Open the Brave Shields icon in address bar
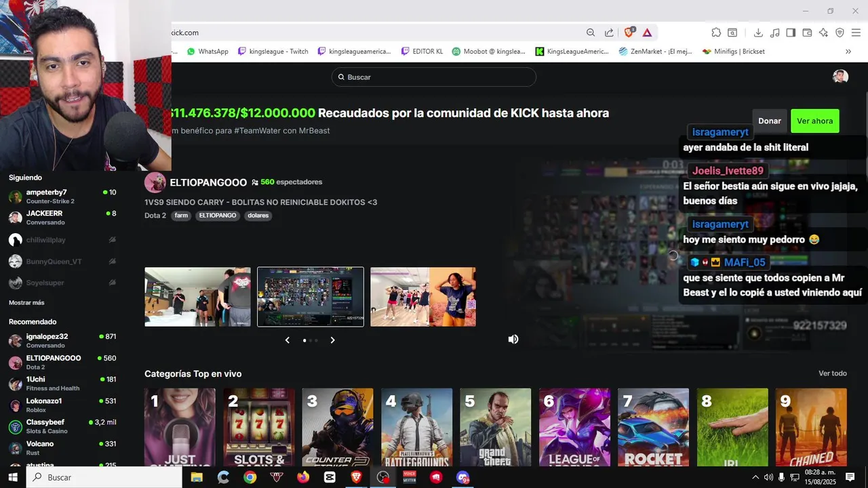 [x=629, y=32]
